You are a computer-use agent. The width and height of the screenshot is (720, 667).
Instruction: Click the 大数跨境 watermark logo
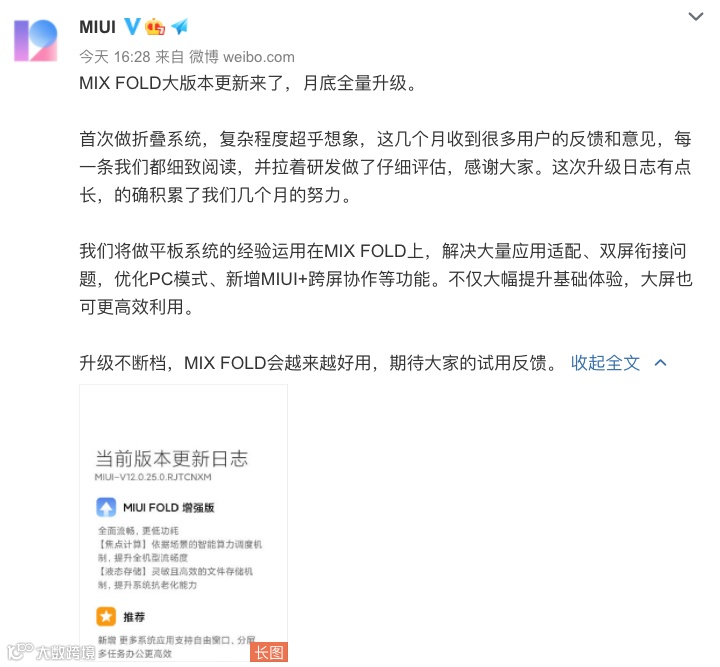[51, 652]
